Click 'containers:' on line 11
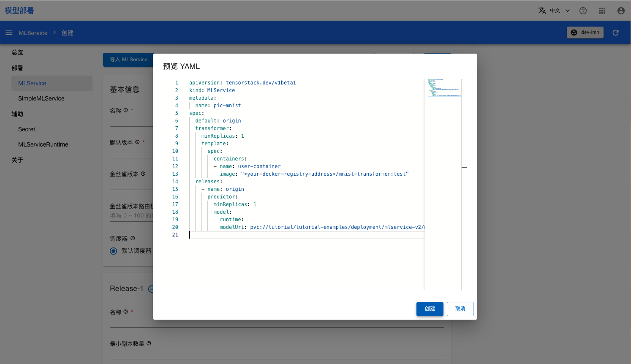The image size is (631, 364). click(x=230, y=159)
